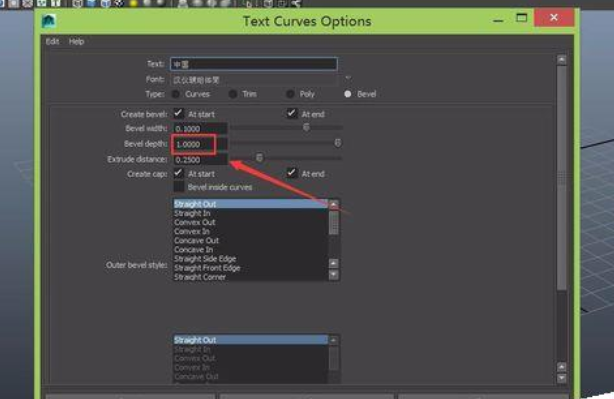Click the Text input field
The image size is (614, 399).
click(x=254, y=64)
